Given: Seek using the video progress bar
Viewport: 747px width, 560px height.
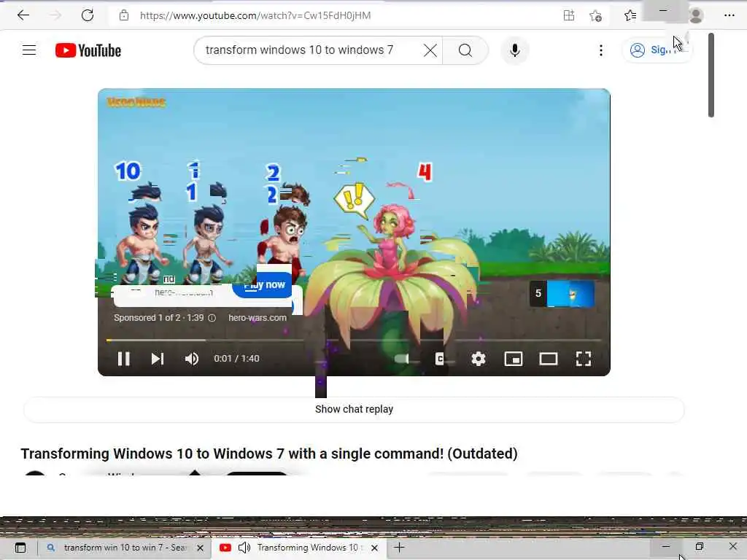Looking at the screenshot, I should [x=354, y=340].
